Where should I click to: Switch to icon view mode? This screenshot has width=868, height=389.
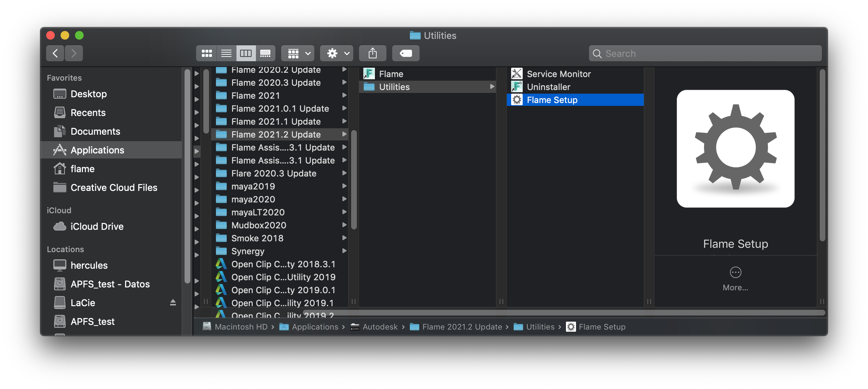(x=207, y=53)
